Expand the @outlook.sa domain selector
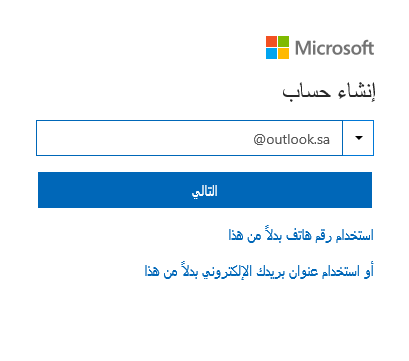The height and width of the screenshot is (361, 409). click(358, 138)
